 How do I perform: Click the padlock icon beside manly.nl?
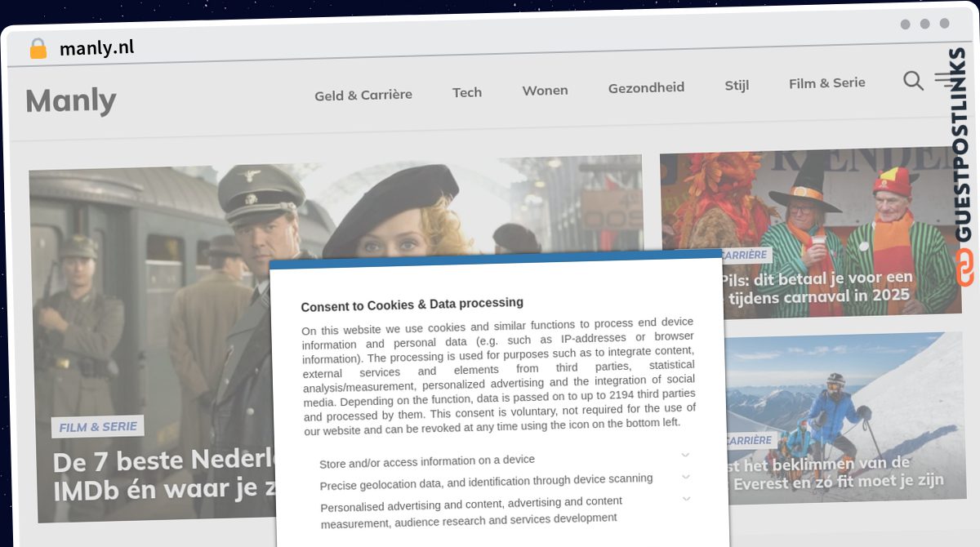point(38,49)
